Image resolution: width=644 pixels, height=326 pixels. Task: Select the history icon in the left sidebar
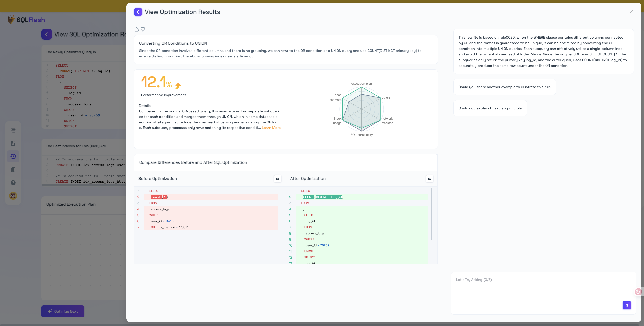click(13, 156)
